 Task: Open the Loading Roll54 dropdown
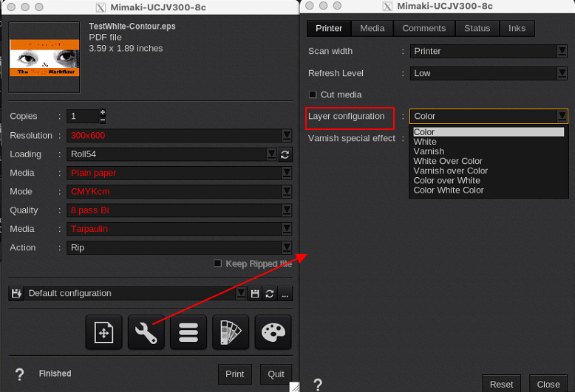pos(271,154)
